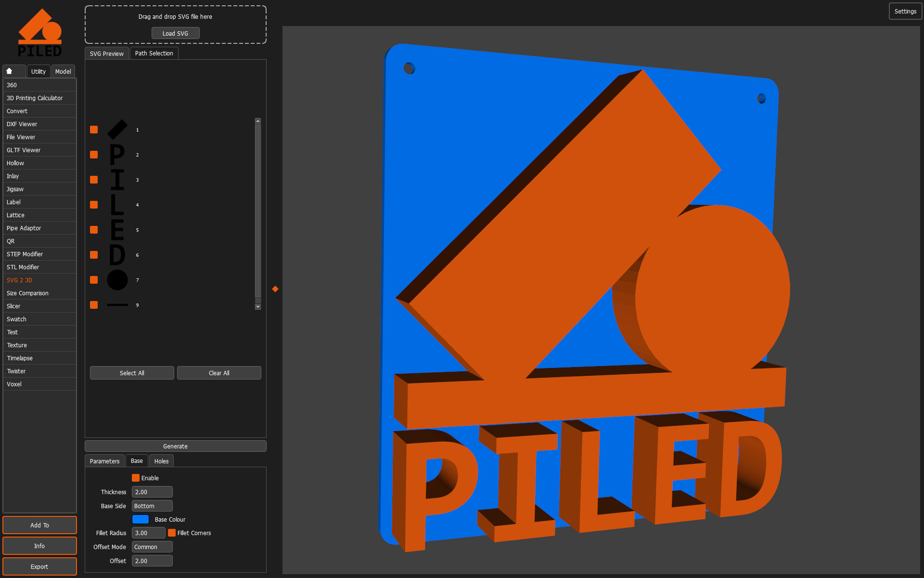Screen dimensions: 924x578
Task: Toggle path 4 checkbox
Action: pos(94,205)
